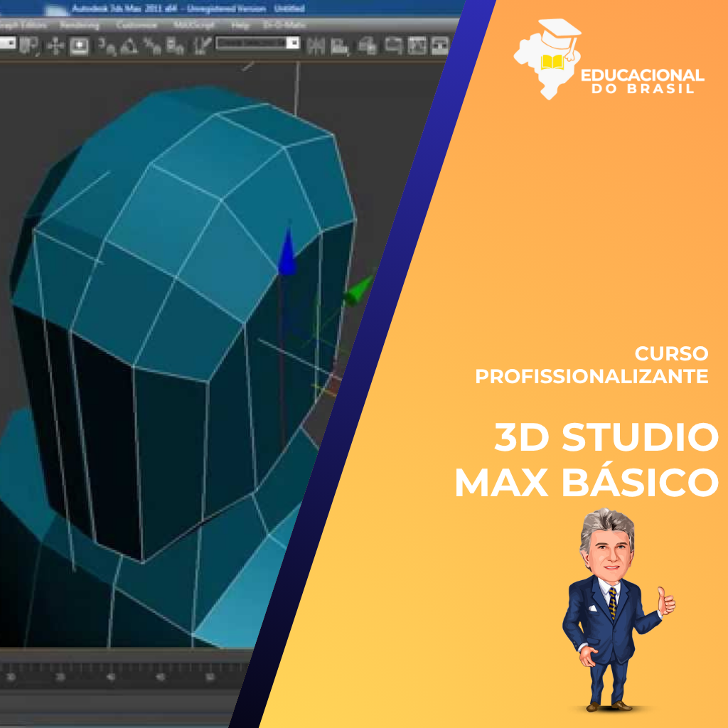Open the Rendering menu
This screenshot has height=728, width=728.
point(79,25)
